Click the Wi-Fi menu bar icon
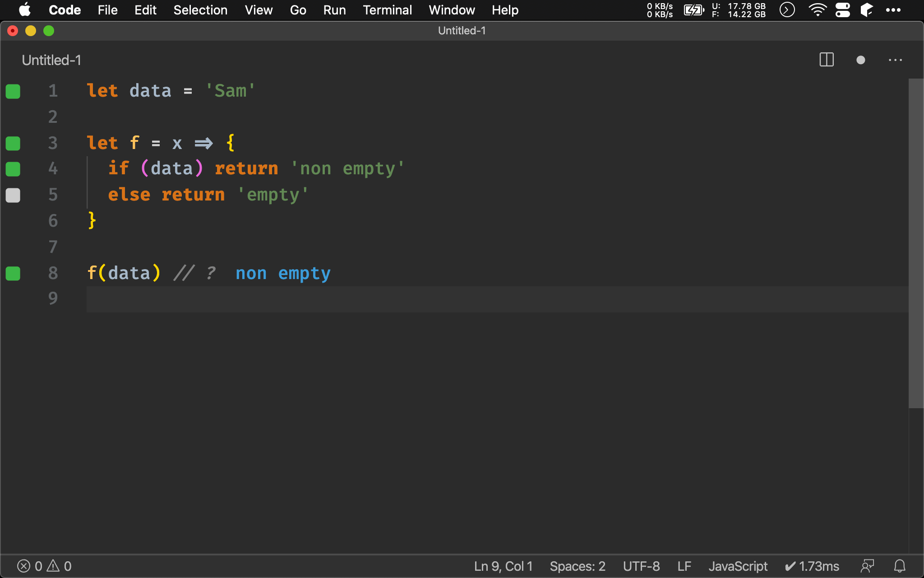924x578 pixels. pos(818,10)
